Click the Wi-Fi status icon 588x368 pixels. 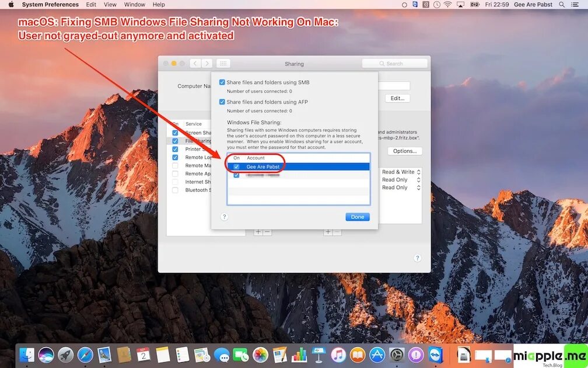[447, 5]
